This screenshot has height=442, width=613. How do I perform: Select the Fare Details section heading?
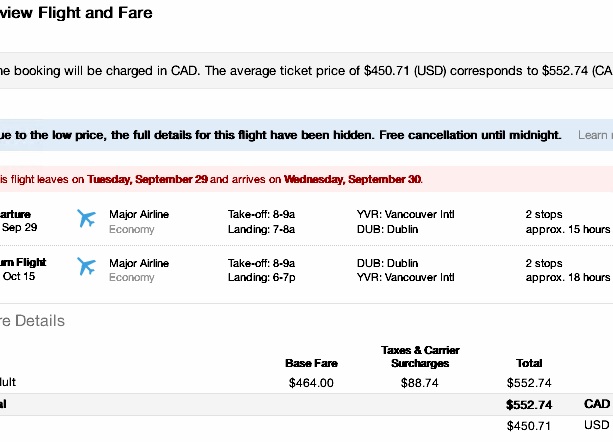coord(32,321)
